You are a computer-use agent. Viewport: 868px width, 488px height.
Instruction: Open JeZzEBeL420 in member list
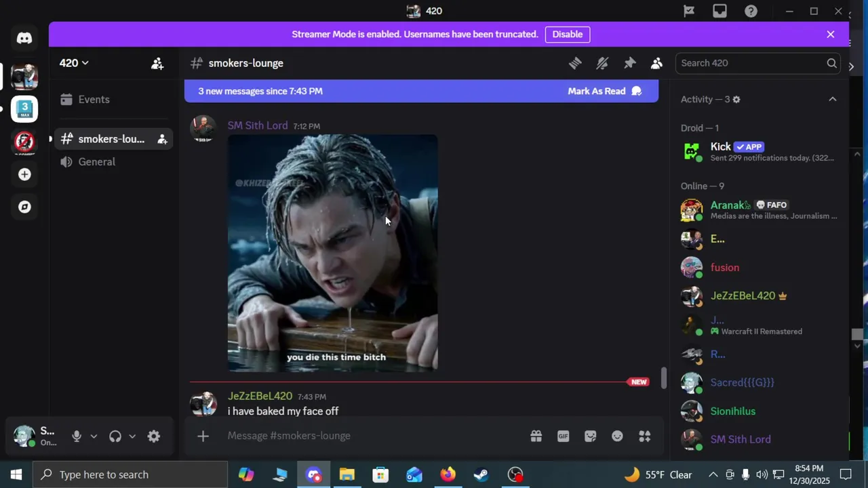759,296
